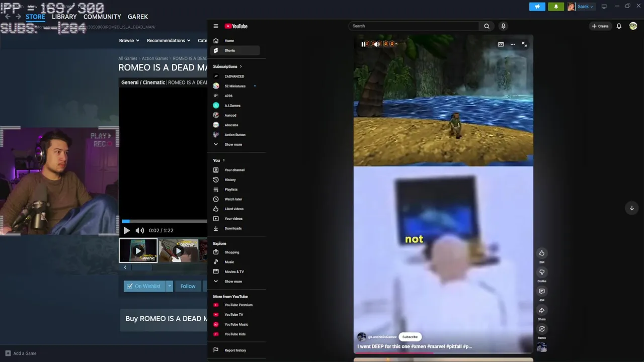The height and width of the screenshot is (362, 644).
Task: Open the Steam Recommendations dropdown
Action: tap(169, 41)
